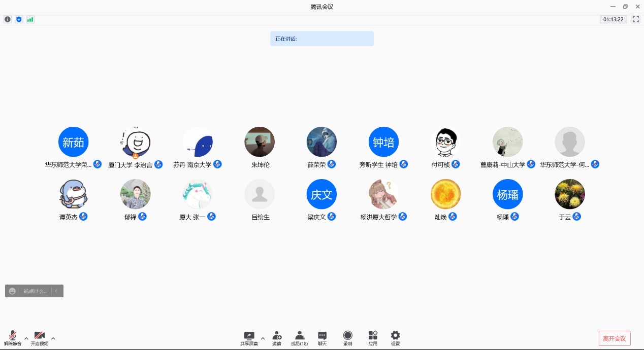The image size is (644, 350).
Task: Enter full screen mode
Action: (x=635, y=19)
